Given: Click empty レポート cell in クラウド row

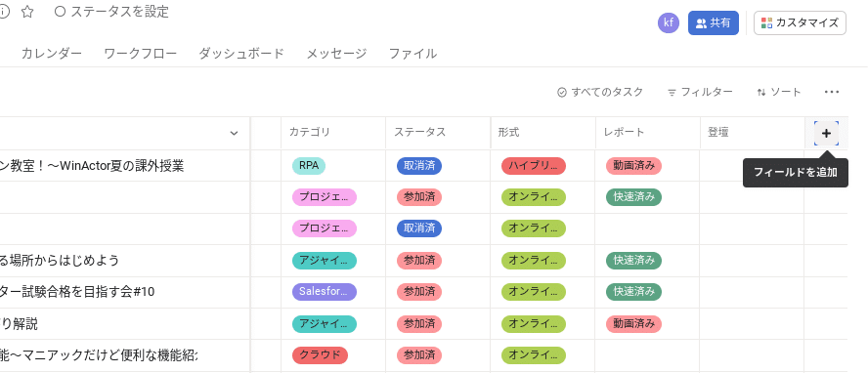Looking at the screenshot, I should (647, 354).
